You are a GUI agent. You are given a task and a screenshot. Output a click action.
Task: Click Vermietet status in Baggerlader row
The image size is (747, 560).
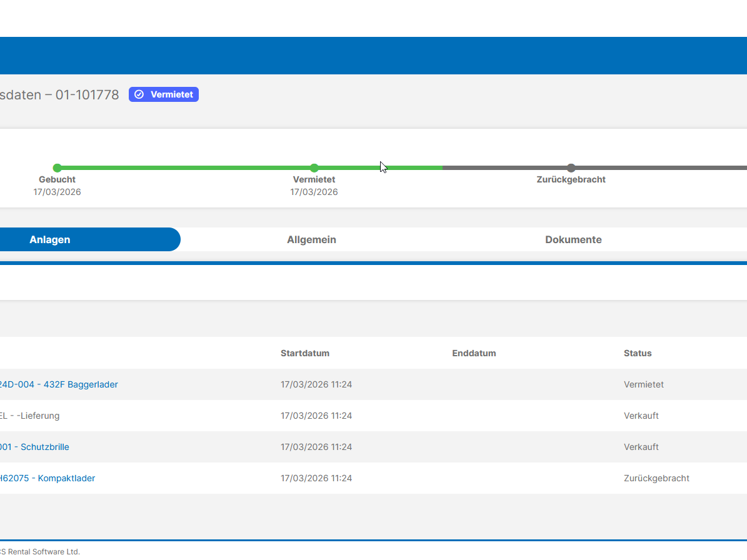(x=644, y=384)
